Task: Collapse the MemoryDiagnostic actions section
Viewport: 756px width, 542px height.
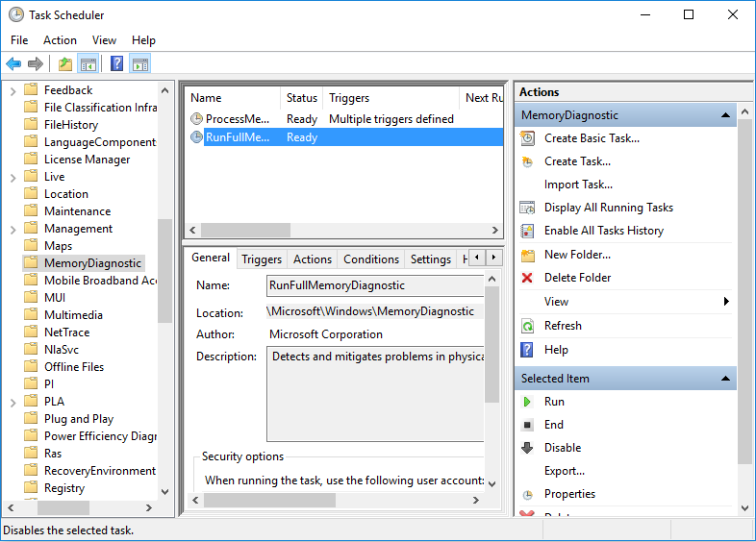Action: [x=725, y=115]
